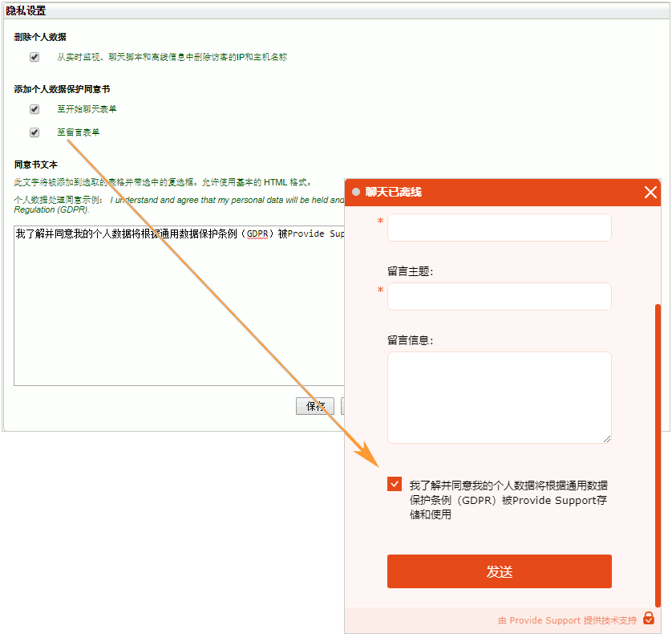672x642 pixels.
Task: Click the 保存 save button
Action: click(315, 406)
